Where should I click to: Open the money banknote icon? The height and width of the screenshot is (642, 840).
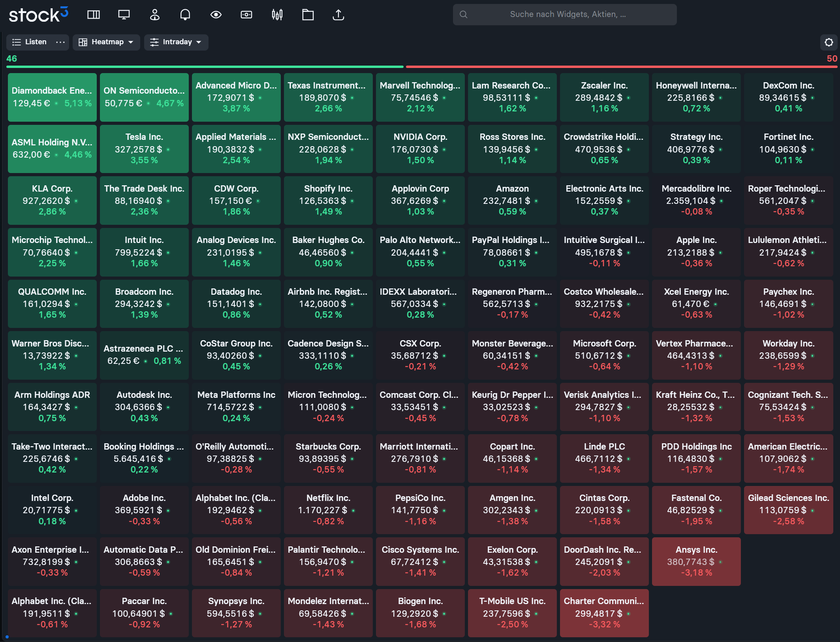click(x=246, y=15)
